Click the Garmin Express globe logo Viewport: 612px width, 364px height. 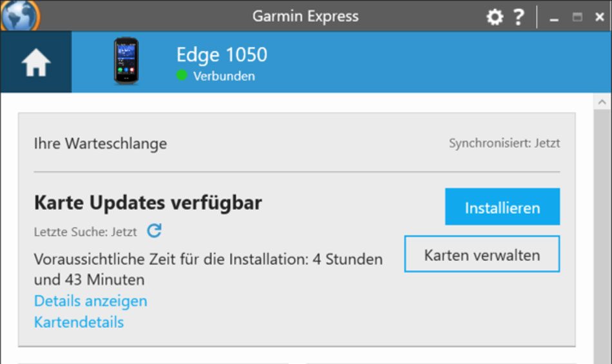[19, 15]
